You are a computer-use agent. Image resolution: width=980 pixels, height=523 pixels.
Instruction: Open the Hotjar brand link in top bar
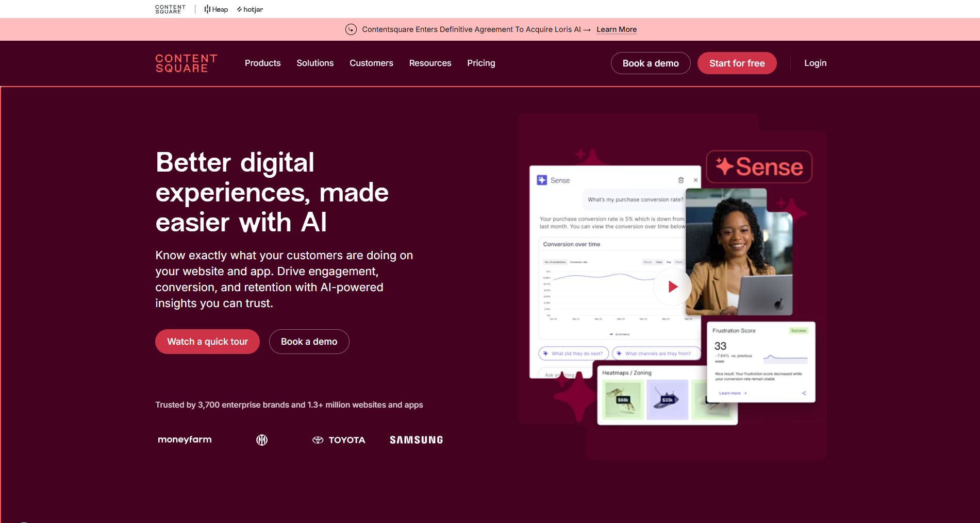[250, 9]
